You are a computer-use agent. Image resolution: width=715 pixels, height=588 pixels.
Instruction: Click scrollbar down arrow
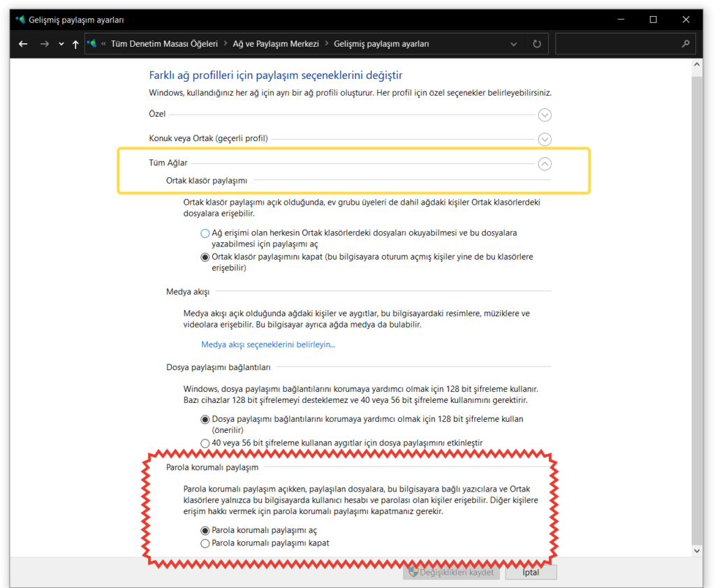coord(697,551)
